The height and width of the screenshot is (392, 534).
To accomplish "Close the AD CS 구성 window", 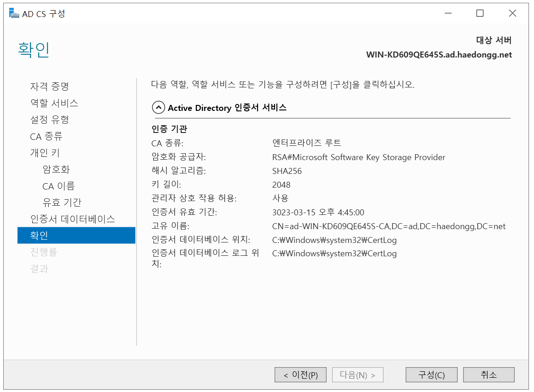I will pos(512,13).
